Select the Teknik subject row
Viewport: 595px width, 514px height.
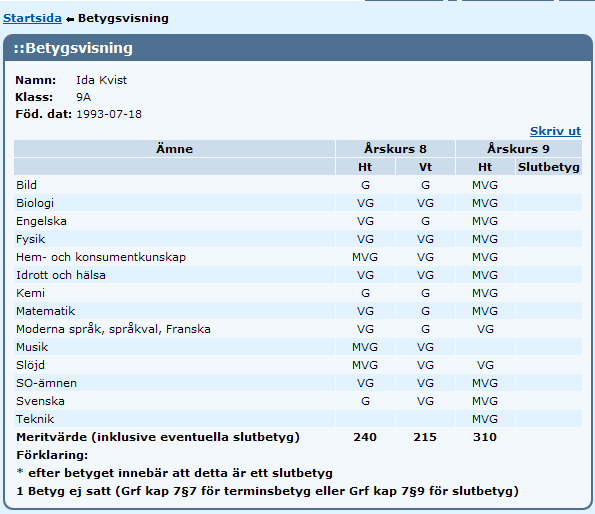tap(298, 419)
